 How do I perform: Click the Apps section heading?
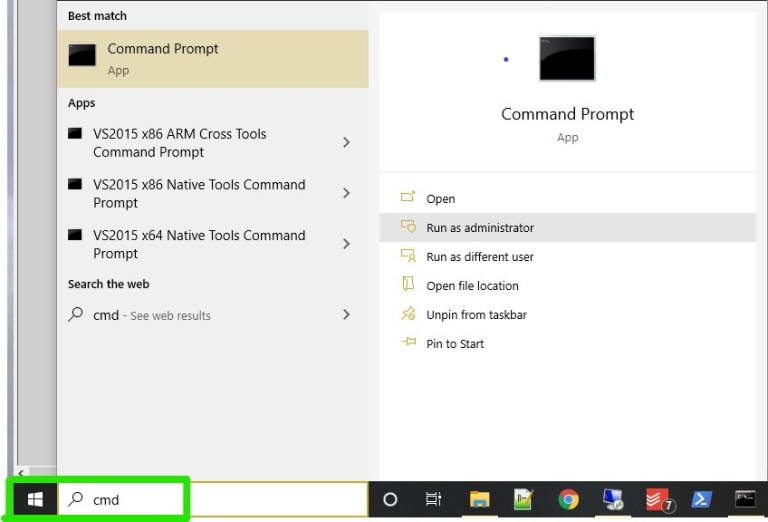click(81, 103)
